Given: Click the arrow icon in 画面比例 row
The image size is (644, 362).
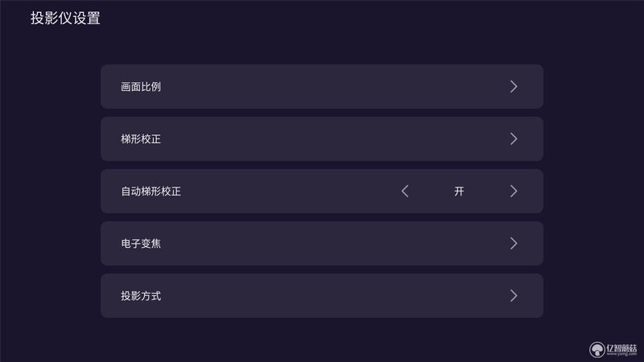Looking at the screenshot, I should point(514,87).
